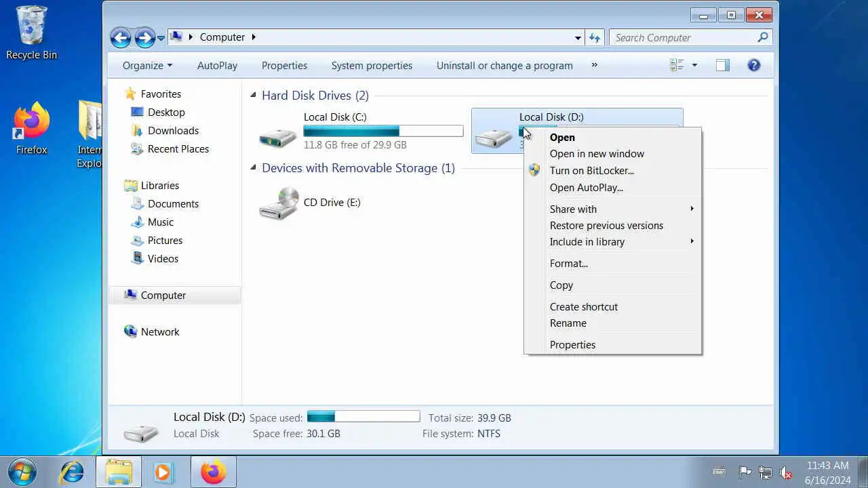This screenshot has height=488, width=868.
Task: Expand the arrow after Computer in address bar
Action: pos(254,37)
